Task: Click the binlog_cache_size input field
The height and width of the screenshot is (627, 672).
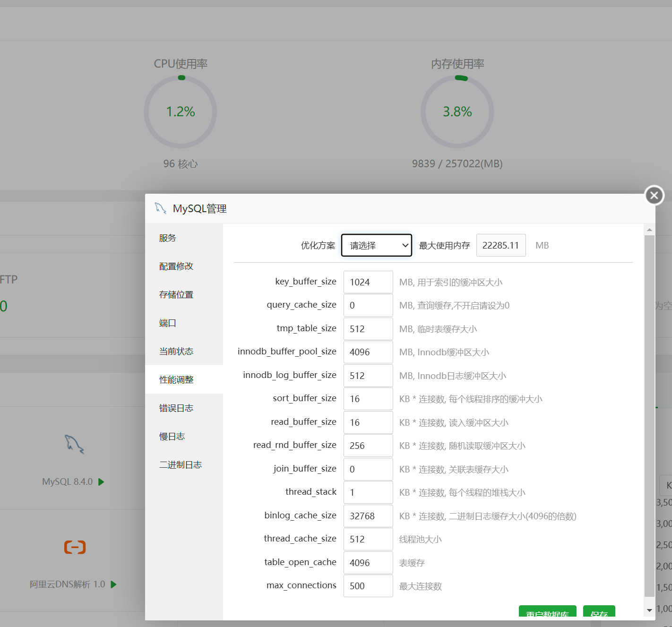Action: (x=368, y=516)
